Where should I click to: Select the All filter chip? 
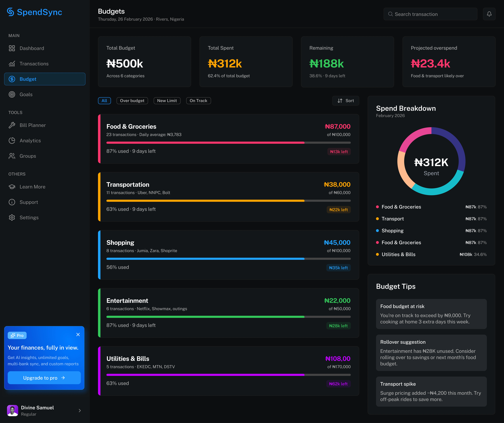coord(104,101)
